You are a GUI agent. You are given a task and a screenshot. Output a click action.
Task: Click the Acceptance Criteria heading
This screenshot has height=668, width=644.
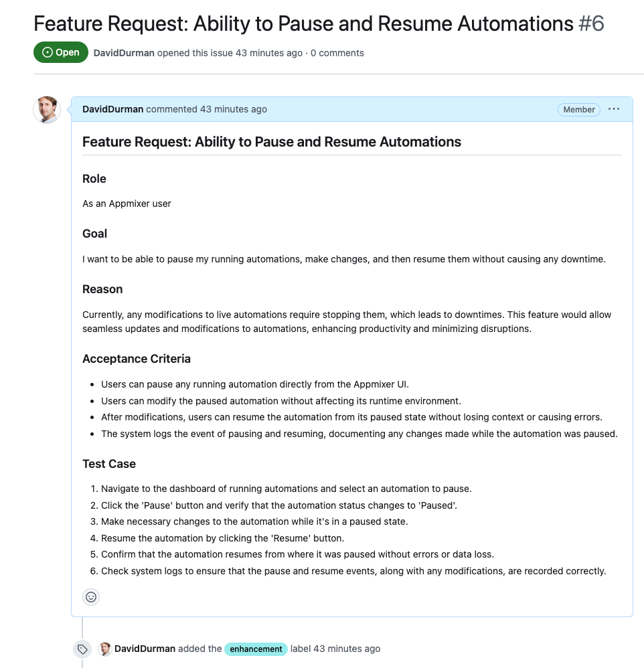pos(137,359)
